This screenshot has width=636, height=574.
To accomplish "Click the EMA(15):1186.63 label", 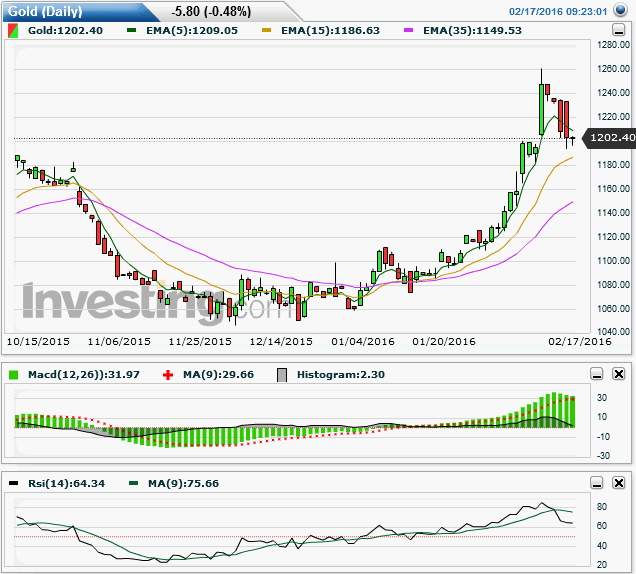I will point(331,31).
